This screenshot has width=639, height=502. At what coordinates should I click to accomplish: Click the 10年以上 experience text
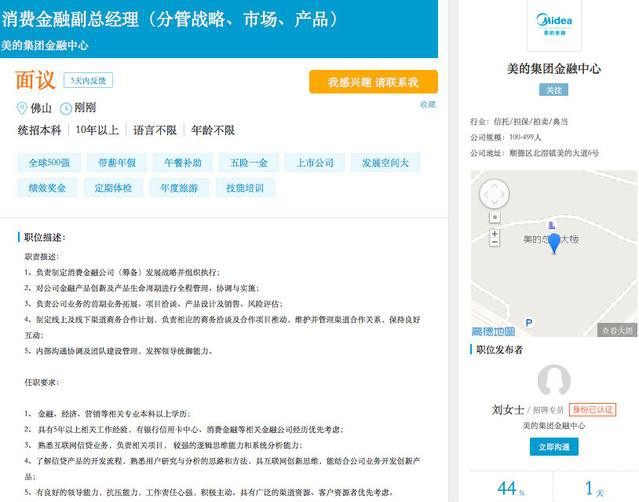(x=97, y=130)
